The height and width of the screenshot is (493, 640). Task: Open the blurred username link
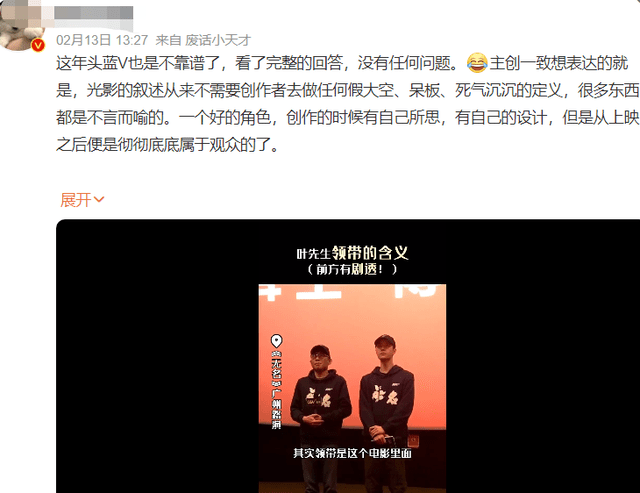[x=93, y=13]
